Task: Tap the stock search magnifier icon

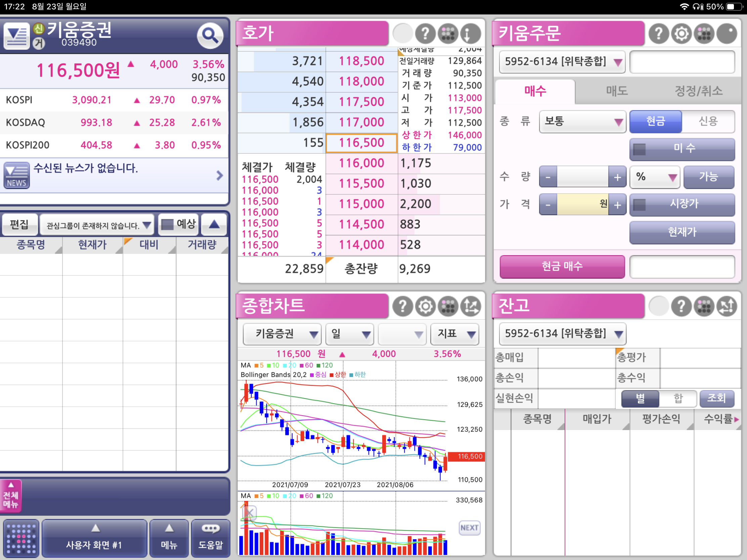Action: pyautogui.click(x=210, y=35)
